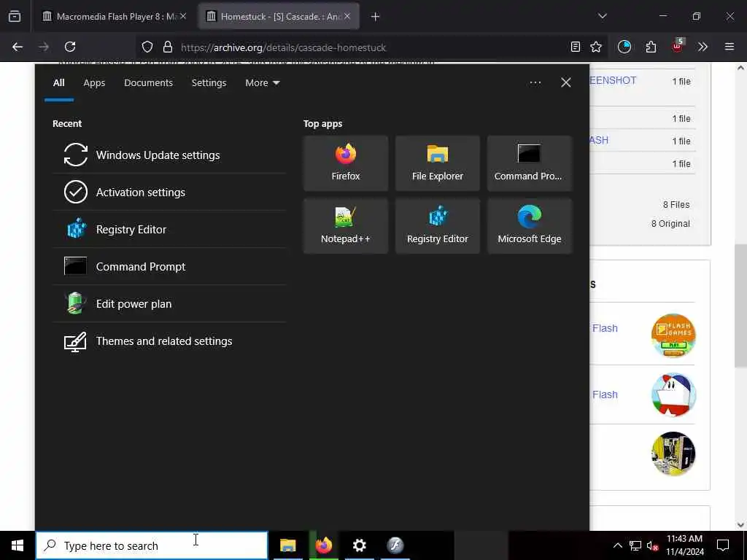Open search panel options ellipsis menu

[535, 83]
